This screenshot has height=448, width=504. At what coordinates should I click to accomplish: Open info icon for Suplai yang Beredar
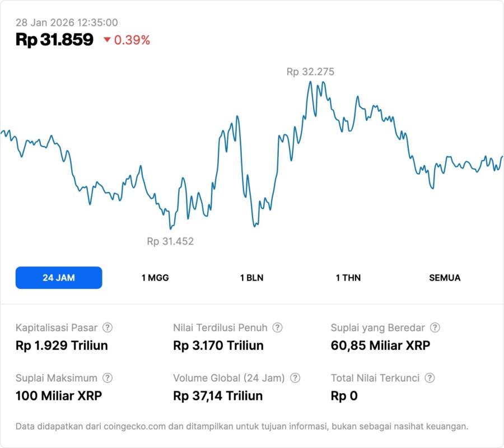pyautogui.click(x=435, y=328)
